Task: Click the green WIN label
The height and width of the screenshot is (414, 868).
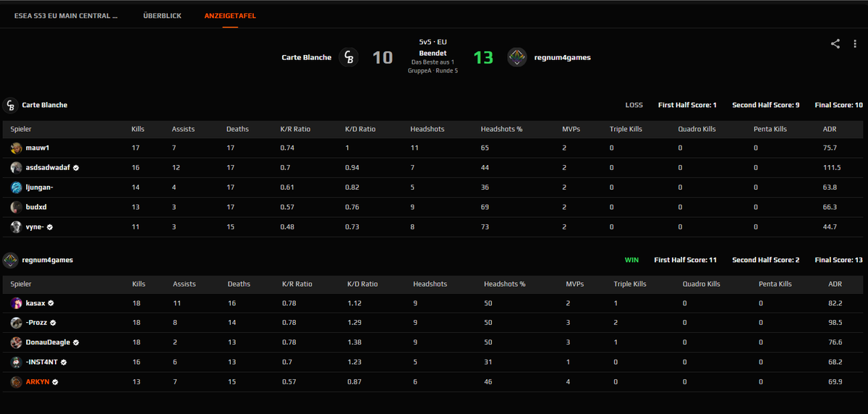Action: 631,260
